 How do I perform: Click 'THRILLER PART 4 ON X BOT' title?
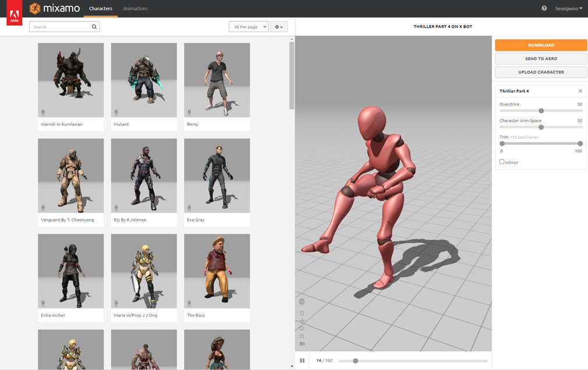[443, 27]
